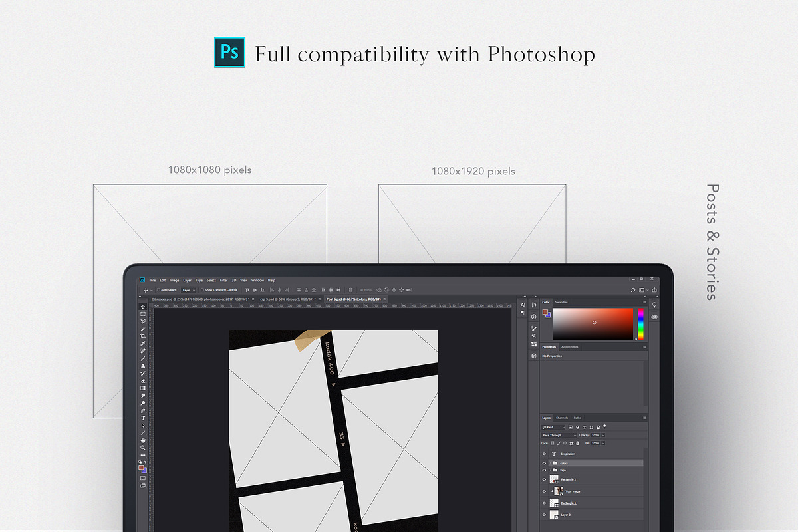Hide the Layer 0 layer
This screenshot has height=532, width=798.
tap(544, 515)
